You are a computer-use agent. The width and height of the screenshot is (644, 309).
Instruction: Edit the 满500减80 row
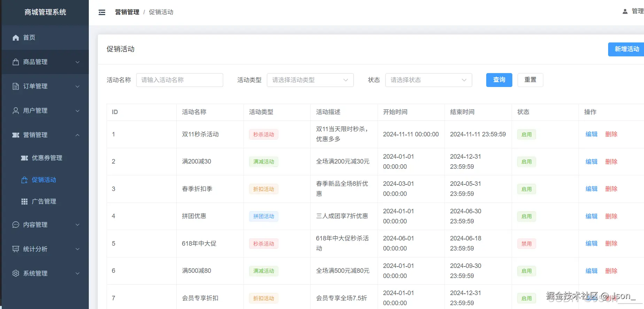[x=591, y=271]
